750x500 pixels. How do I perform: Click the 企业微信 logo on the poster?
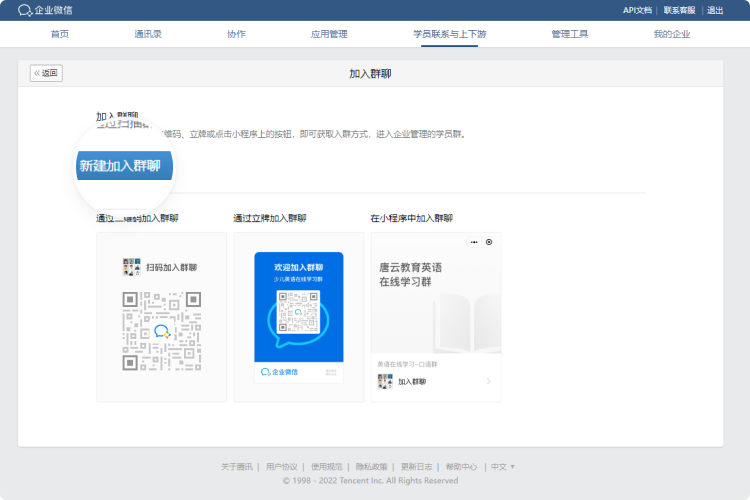(x=279, y=372)
